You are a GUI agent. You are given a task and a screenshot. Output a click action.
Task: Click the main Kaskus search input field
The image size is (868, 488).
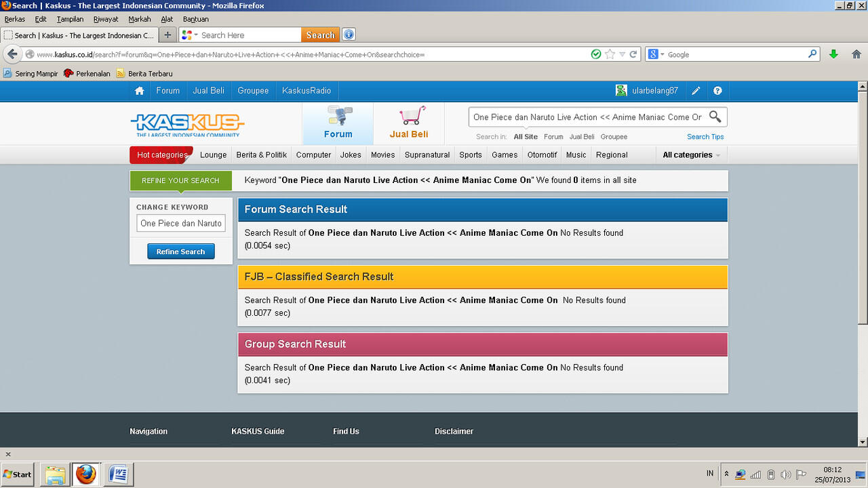point(588,117)
